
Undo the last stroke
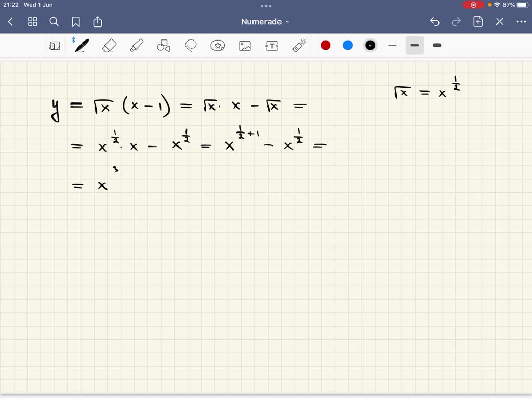point(435,21)
